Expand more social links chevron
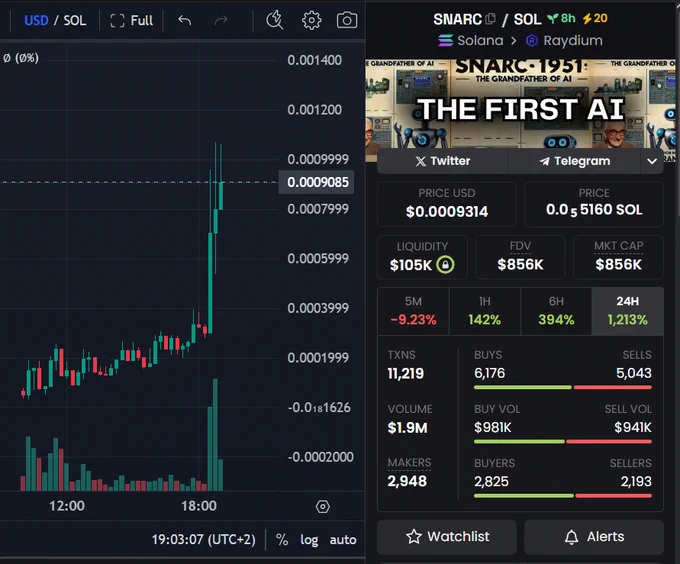 click(x=652, y=161)
